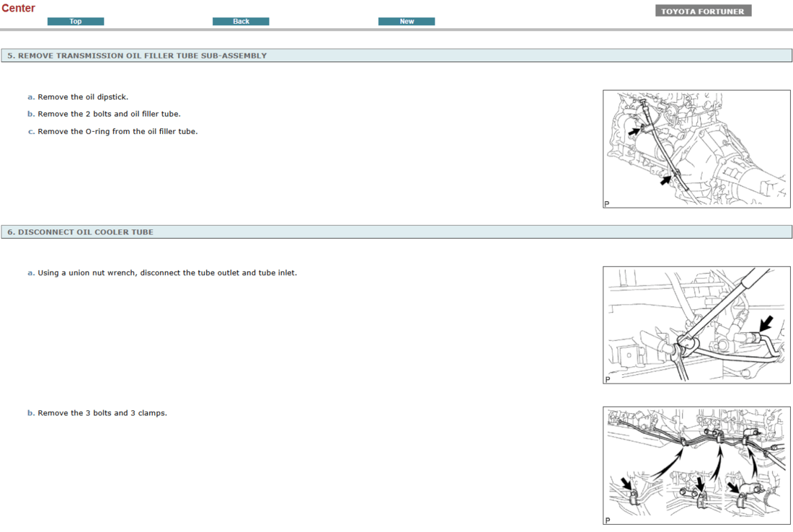Click the Back navigation button
Screen dimensions: 793x532
click(241, 21)
